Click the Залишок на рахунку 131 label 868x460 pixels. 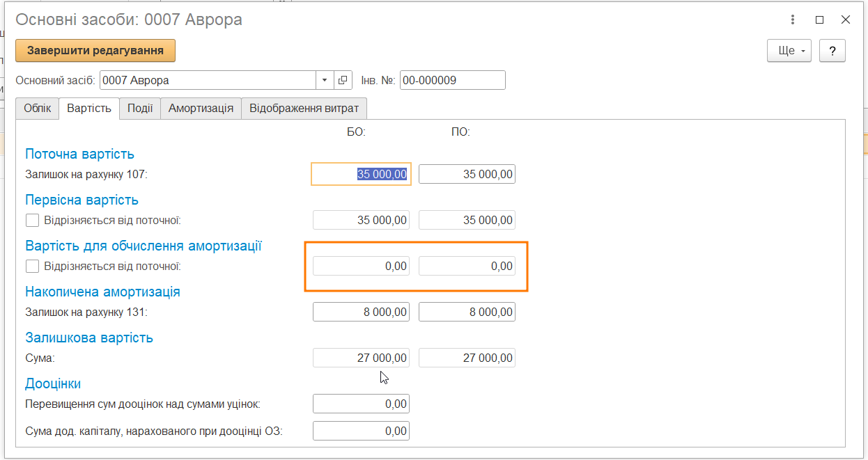point(86,312)
